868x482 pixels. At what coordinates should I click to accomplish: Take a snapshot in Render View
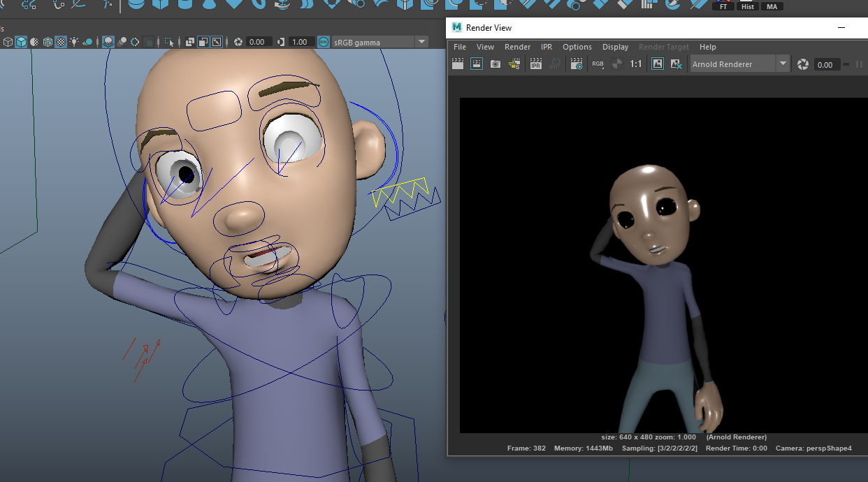click(496, 64)
